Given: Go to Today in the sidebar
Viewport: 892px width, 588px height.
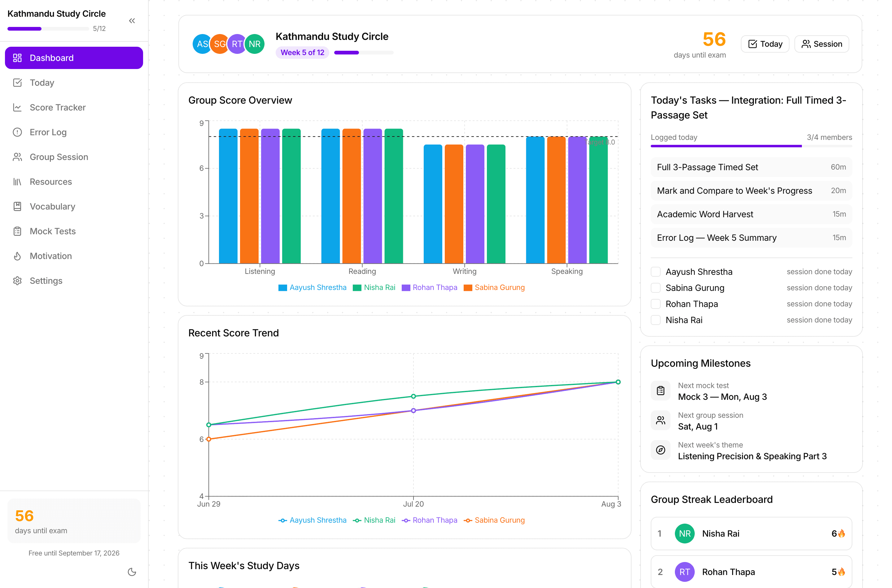Looking at the screenshot, I should coord(74,83).
